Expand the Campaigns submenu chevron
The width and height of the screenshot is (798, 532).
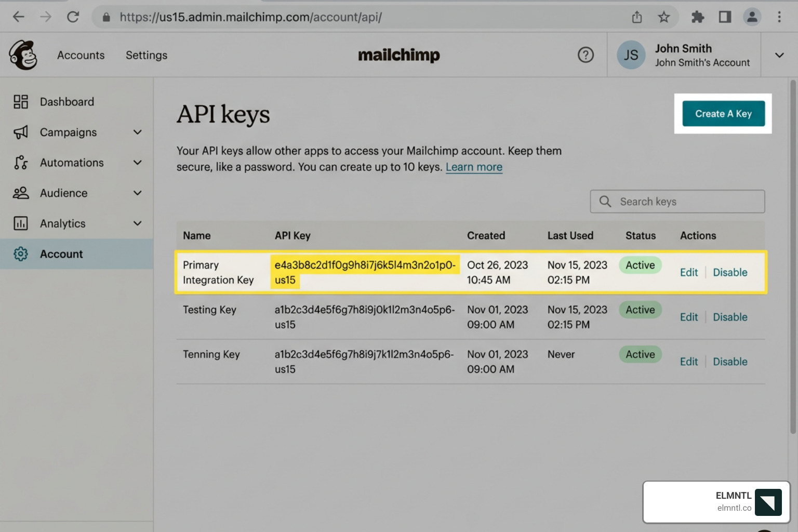click(138, 132)
